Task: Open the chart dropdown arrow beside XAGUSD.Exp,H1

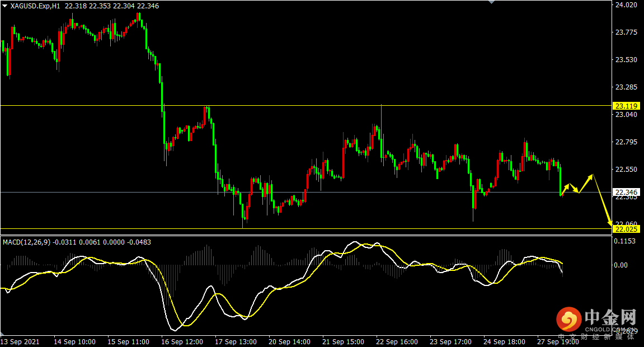Action: [x=5, y=6]
